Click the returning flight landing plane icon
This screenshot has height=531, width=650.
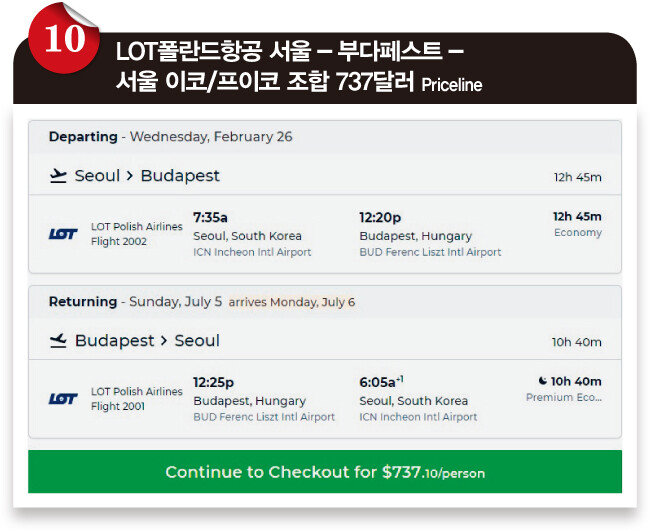(58, 341)
